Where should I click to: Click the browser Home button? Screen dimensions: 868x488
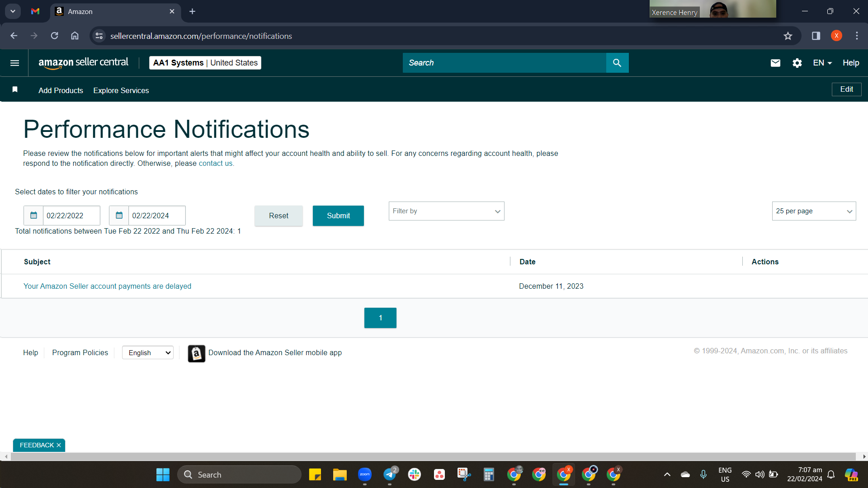[75, 36]
